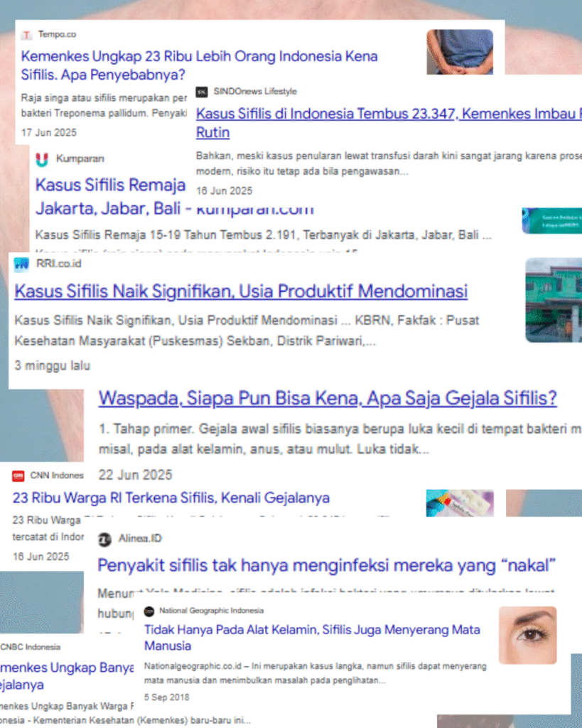Open headline Waspada, Siapa Pun Bisa Kena

[x=327, y=398]
